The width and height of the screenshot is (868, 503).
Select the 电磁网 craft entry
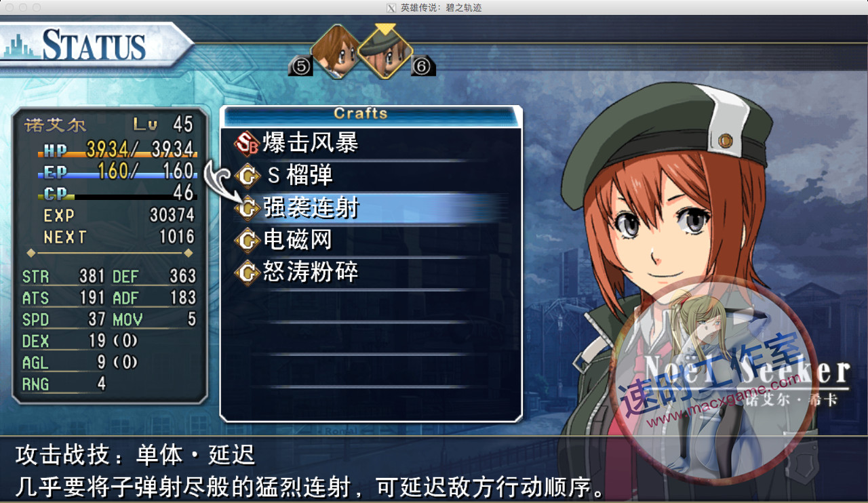[371, 240]
